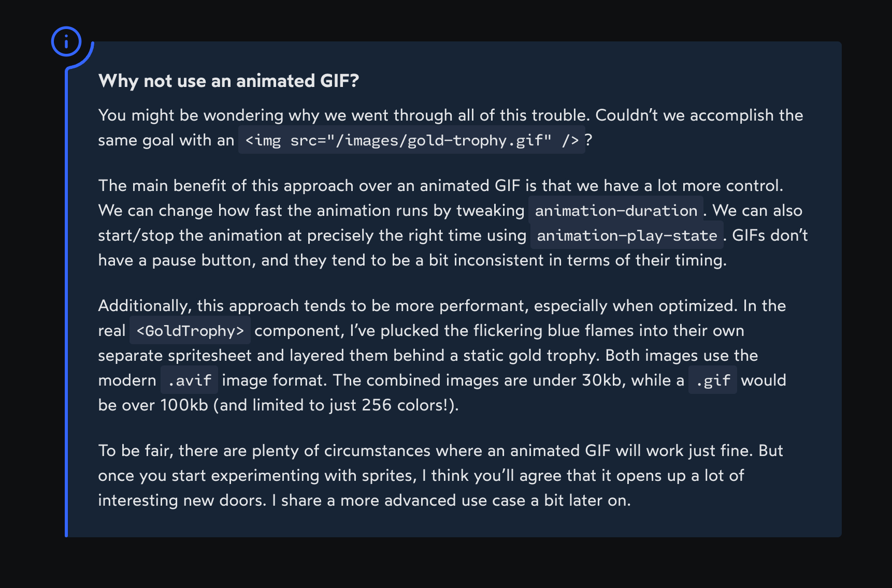892x588 pixels.
Task: Click the "100kb" file size text
Action: tap(184, 405)
